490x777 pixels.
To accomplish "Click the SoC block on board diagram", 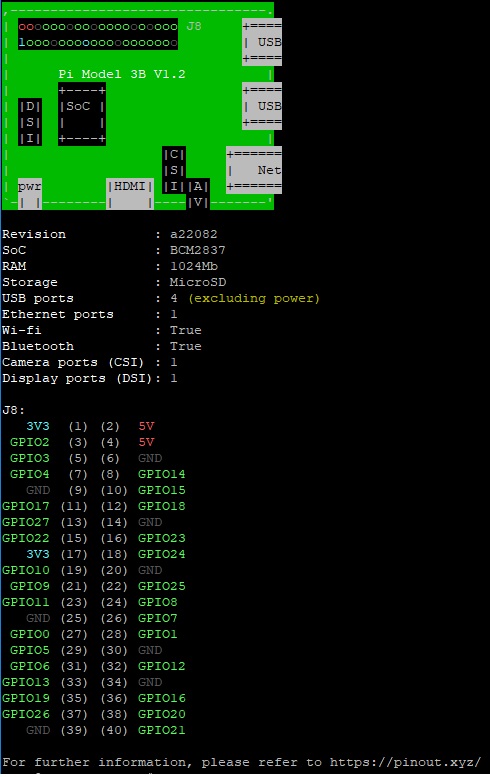I will (x=82, y=114).
